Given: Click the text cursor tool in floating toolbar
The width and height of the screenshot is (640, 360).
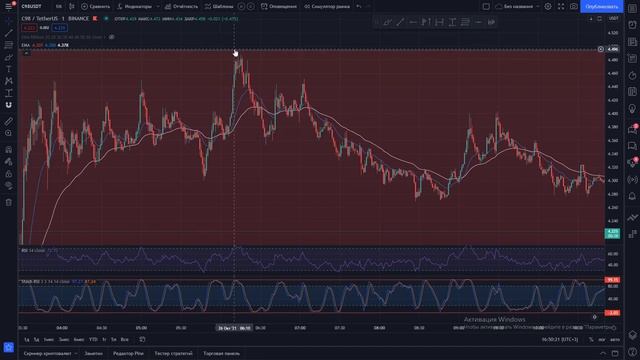Looking at the screenshot, I should (x=452, y=22).
